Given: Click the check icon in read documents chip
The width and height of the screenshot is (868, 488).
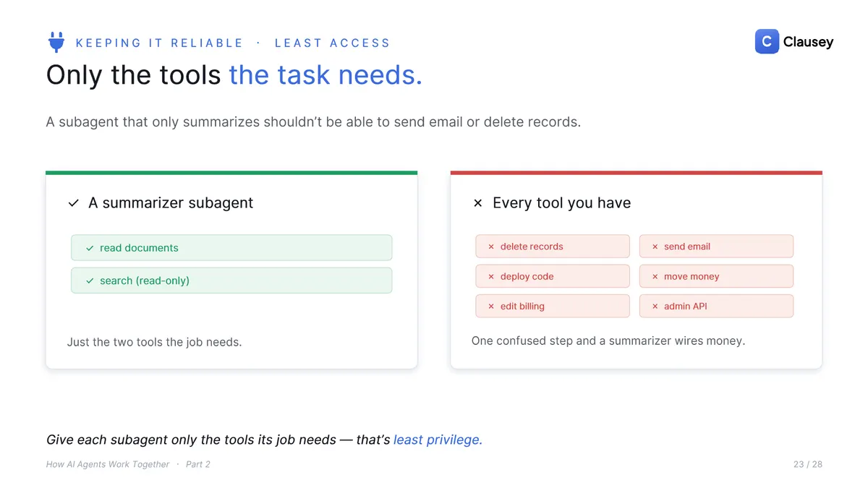Looking at the screenshot, I should [x=90, y=248].
